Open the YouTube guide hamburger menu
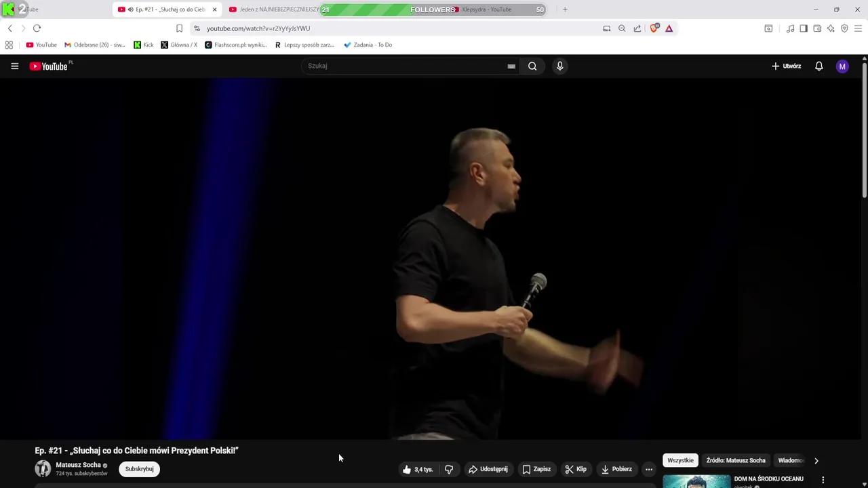The image size is (868, 488). (14, 66)
